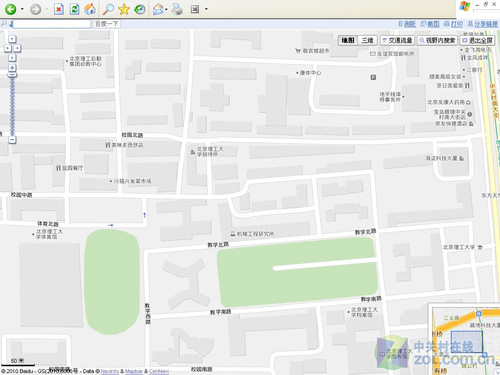
Task: Click the 百度一下 search button
Action: (x=106, y=24)
